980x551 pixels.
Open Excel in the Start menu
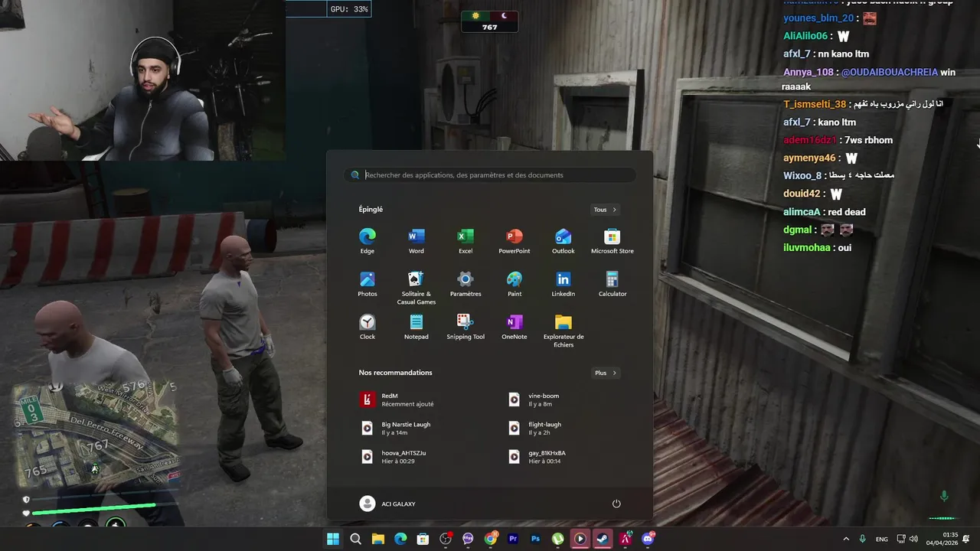coord(465,241)
